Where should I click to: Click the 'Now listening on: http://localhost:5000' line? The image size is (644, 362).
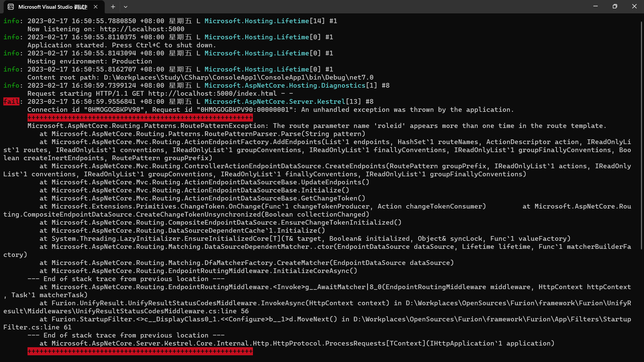106,29
